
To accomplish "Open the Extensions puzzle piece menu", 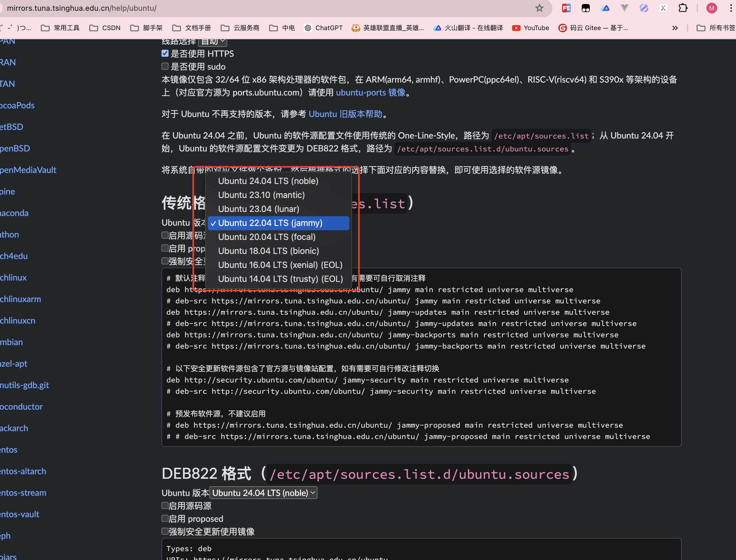I will [x=683, y=8].
